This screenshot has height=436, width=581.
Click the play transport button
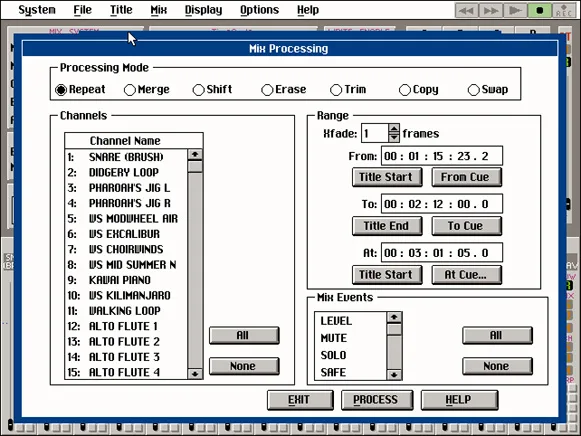[515, 10]
